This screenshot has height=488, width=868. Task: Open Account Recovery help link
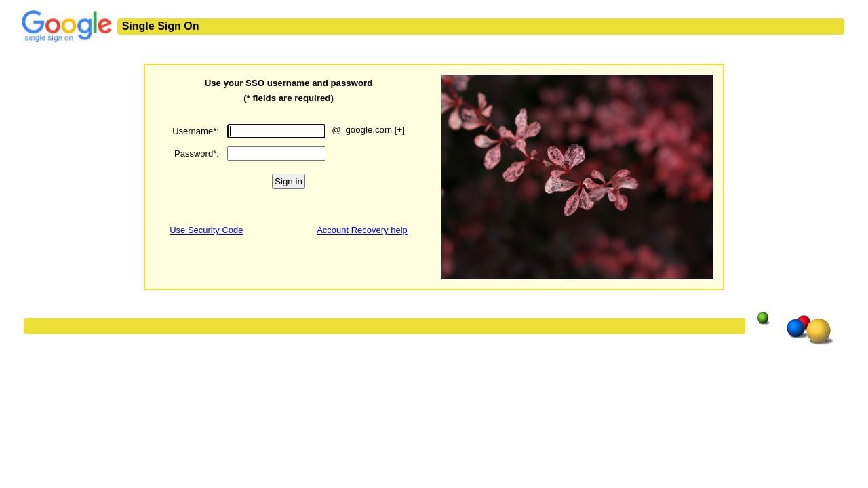point(362,230)
